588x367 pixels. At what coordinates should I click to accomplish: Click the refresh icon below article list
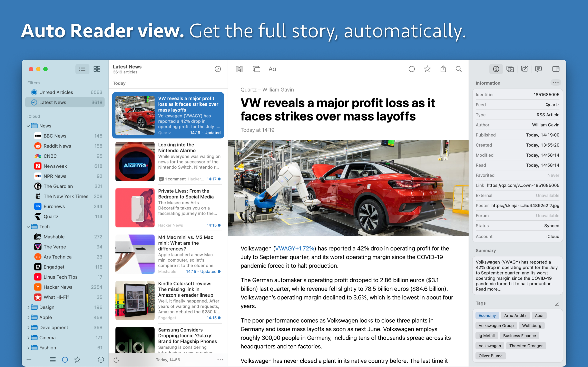tap(116, 359)
